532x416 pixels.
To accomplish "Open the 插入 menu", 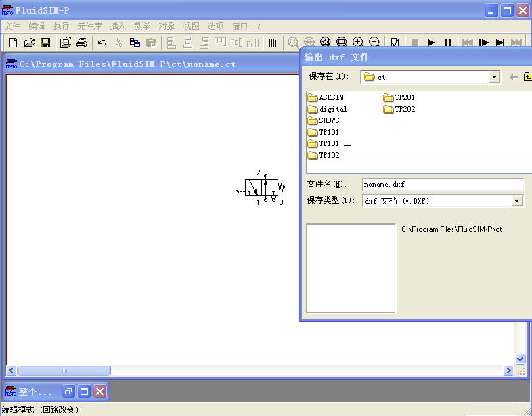I will (118, 26).
